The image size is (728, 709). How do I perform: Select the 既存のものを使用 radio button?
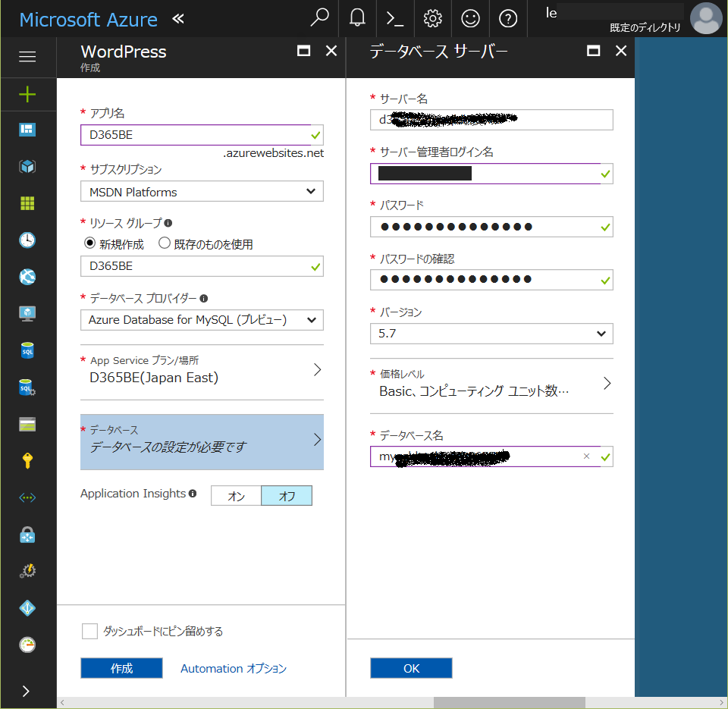(165, 243)
